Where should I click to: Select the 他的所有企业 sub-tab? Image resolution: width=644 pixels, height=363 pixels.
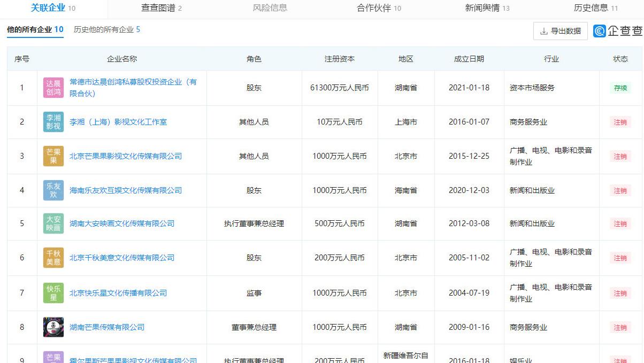coord(35,29)
